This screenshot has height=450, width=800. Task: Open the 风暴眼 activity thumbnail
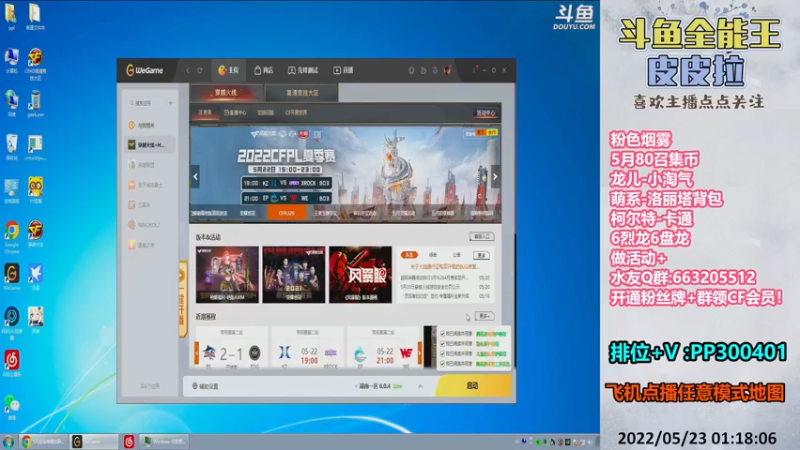360,274
